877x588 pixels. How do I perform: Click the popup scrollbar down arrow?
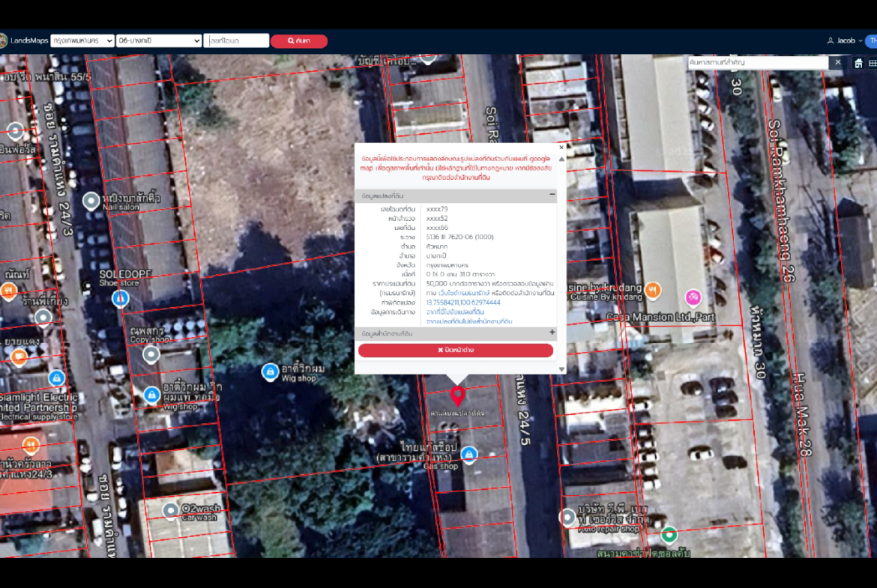click(561, 369)
